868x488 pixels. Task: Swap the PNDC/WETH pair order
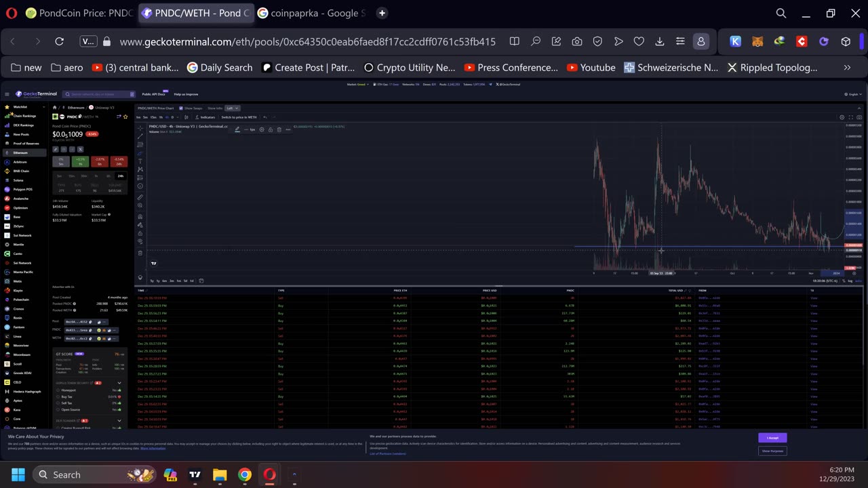pos(119,117)
